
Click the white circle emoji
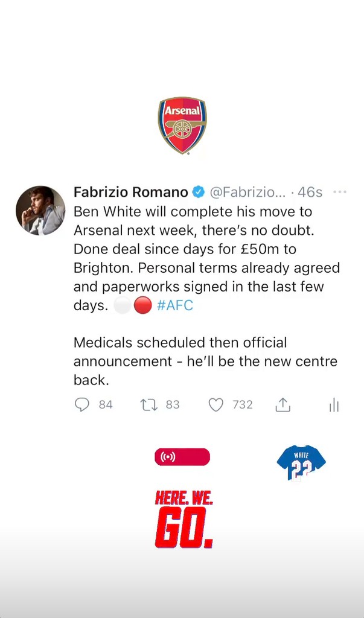(123, 305)
